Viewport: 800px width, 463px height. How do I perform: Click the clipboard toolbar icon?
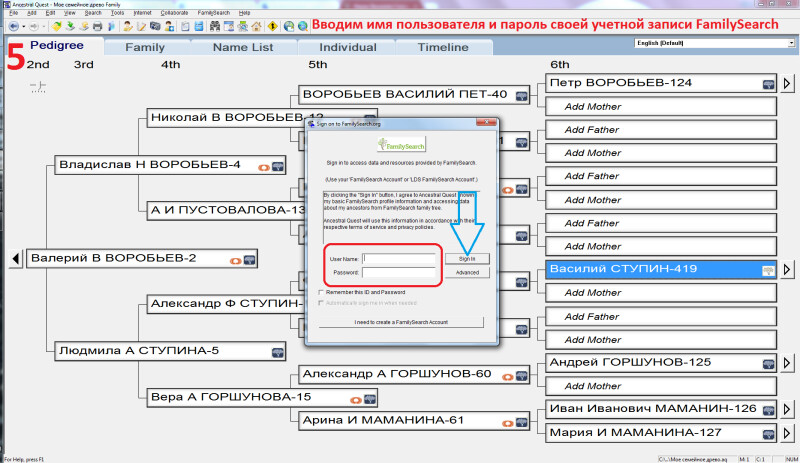click(x=185, y=26)
